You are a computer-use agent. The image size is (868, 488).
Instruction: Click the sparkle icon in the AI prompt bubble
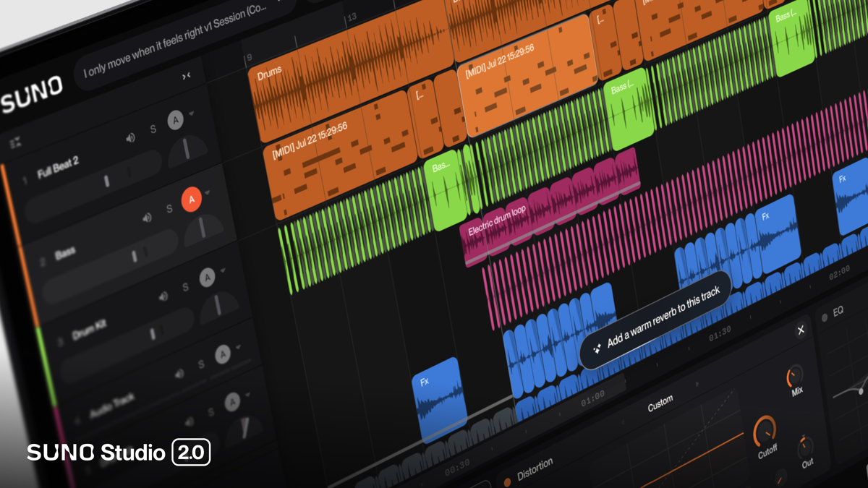point(597,348)
